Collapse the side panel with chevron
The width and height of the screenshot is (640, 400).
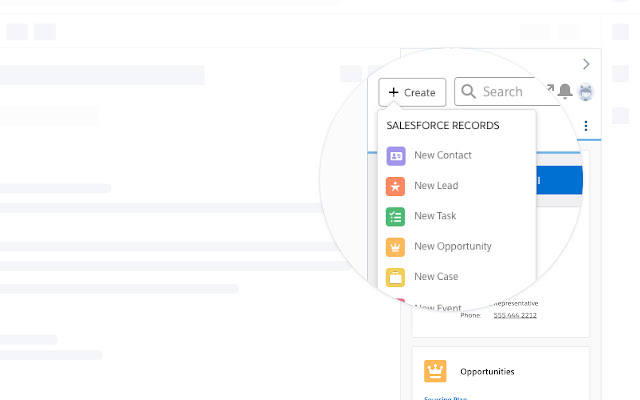(x=587, y=63)
